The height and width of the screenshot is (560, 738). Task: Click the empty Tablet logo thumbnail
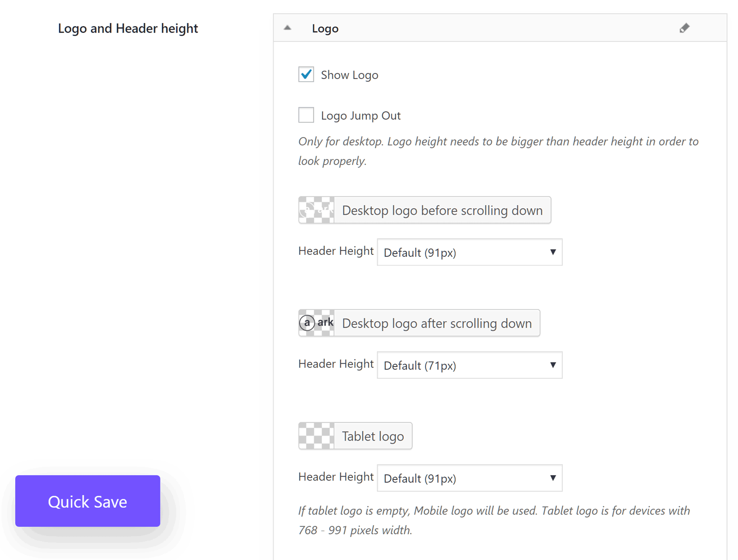coord(316,436)
